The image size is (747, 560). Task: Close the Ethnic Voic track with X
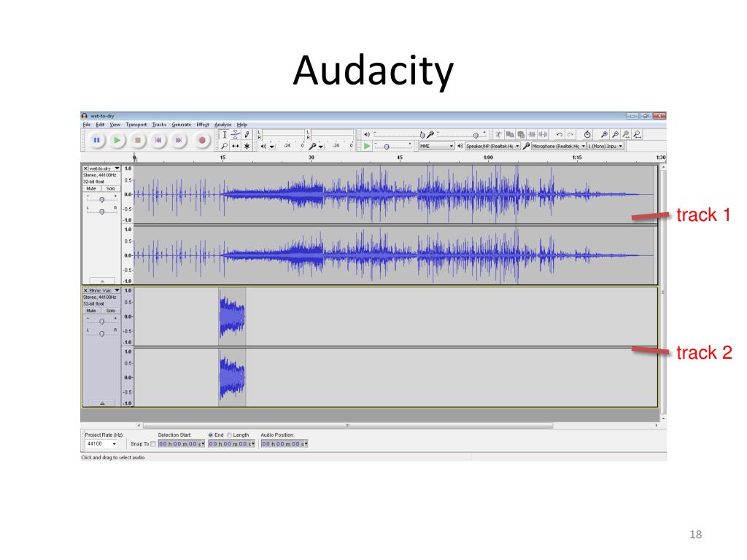click(x=85, y=290)
